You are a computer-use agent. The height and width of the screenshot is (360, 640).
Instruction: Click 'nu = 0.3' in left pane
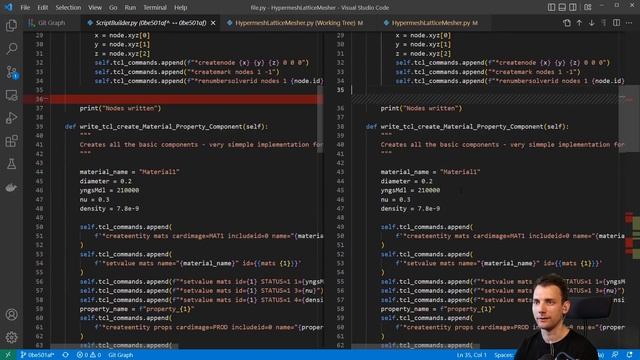[x=94, y=200]
